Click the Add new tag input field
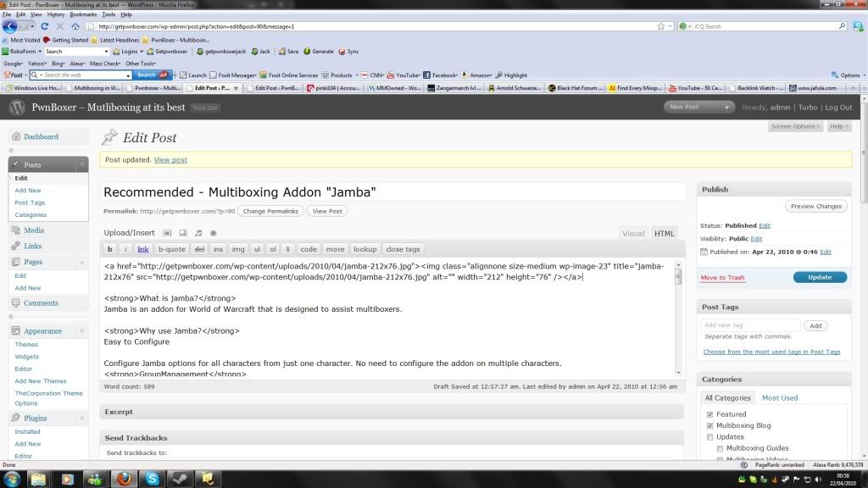Screen dimensions: 868x488 coord(750,325)
